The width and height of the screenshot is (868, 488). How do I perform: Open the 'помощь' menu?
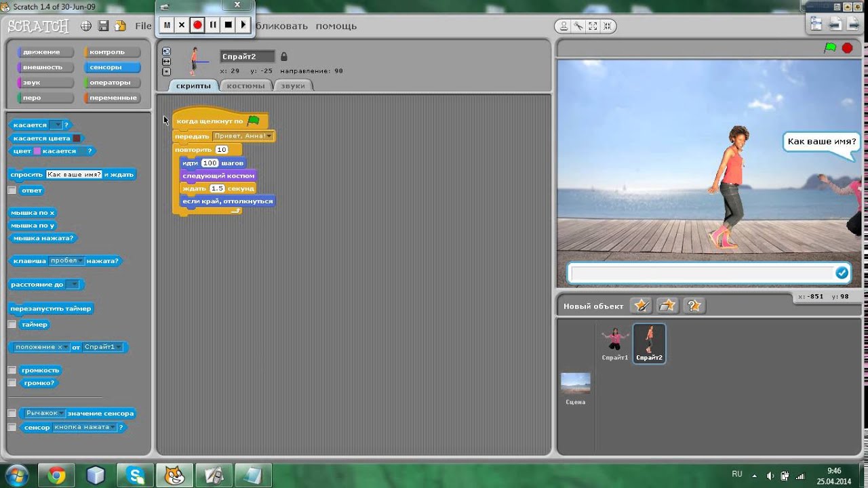pyautogui.click(x=336, y=26)
